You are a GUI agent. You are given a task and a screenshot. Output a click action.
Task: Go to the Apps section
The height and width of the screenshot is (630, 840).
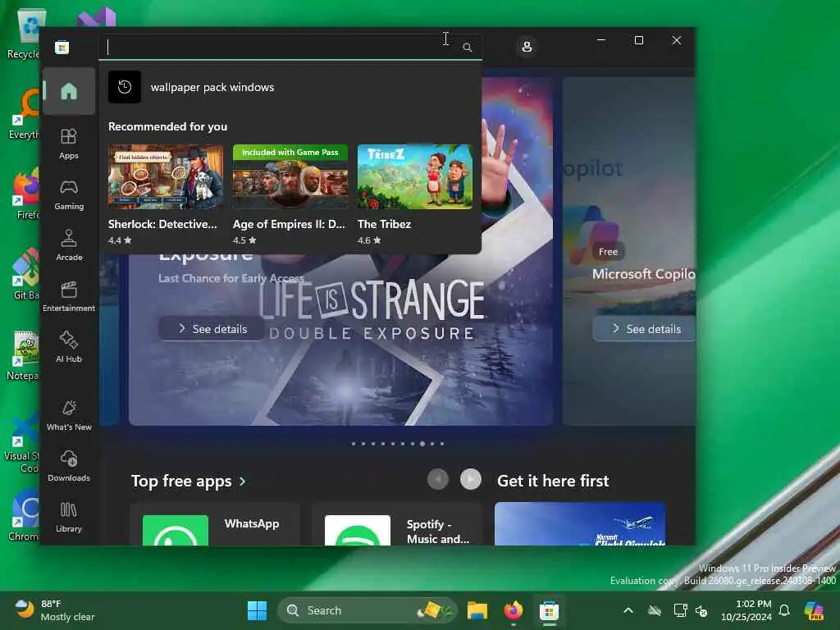69,144
